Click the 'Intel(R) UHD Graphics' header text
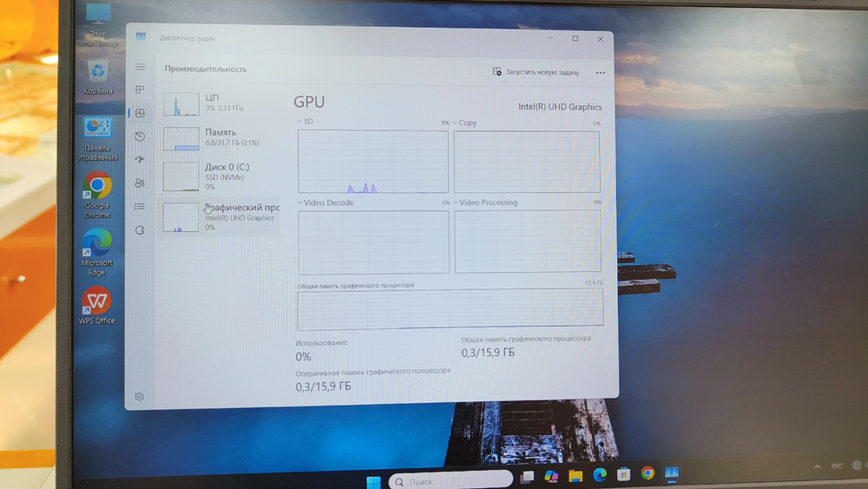This screenshot has width=868, height=489. pyautogui.click(x=560, y=107)
